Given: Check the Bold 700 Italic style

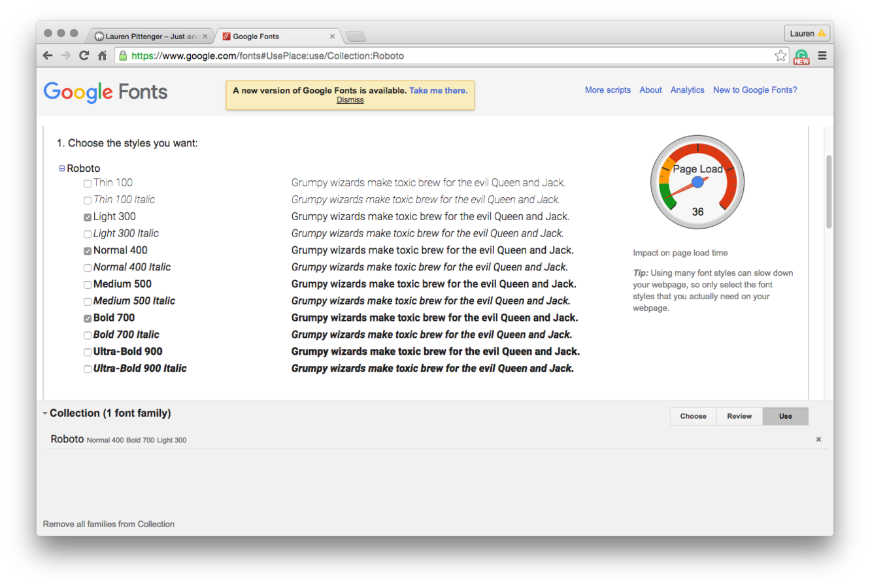Looking at the screenshot, I should [x=88, y=335].
